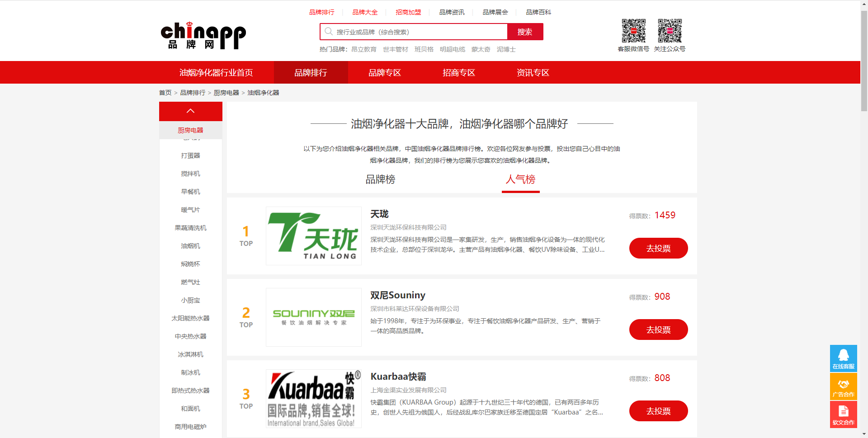Click 首页 in the breadcrumb
This screenshot has width=868, height=438.
(165, 93)
